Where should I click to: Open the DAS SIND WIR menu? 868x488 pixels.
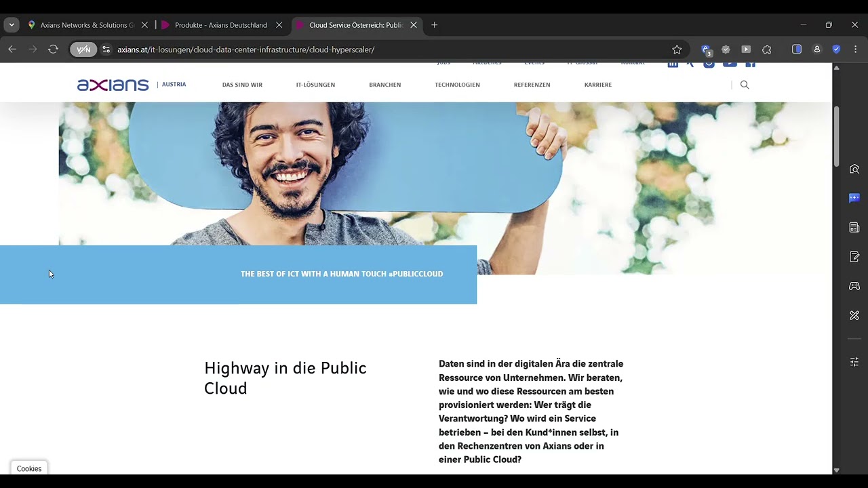click(x=242, y=85)
